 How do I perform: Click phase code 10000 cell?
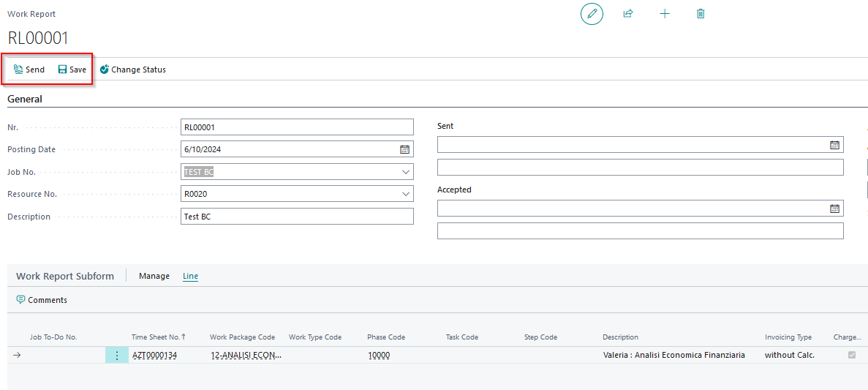379,355
